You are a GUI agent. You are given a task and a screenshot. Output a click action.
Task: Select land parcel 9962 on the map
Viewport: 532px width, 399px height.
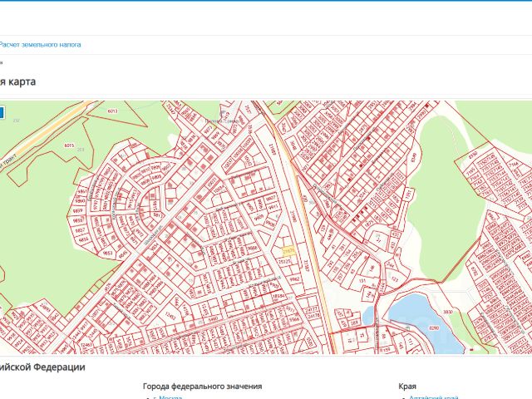pyautogui.click(x=293, y=279)
